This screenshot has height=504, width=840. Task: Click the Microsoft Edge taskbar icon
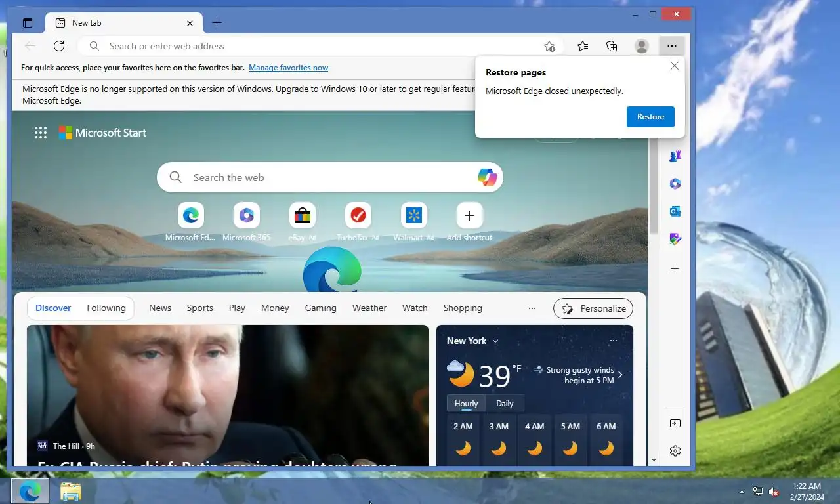[30, 491]
